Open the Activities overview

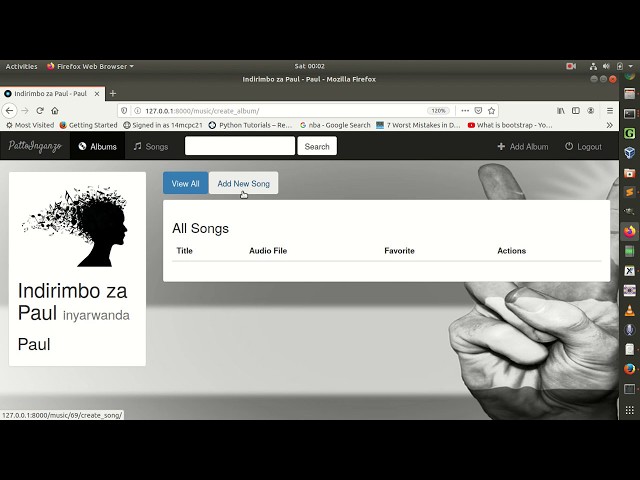tap(21, 66)
